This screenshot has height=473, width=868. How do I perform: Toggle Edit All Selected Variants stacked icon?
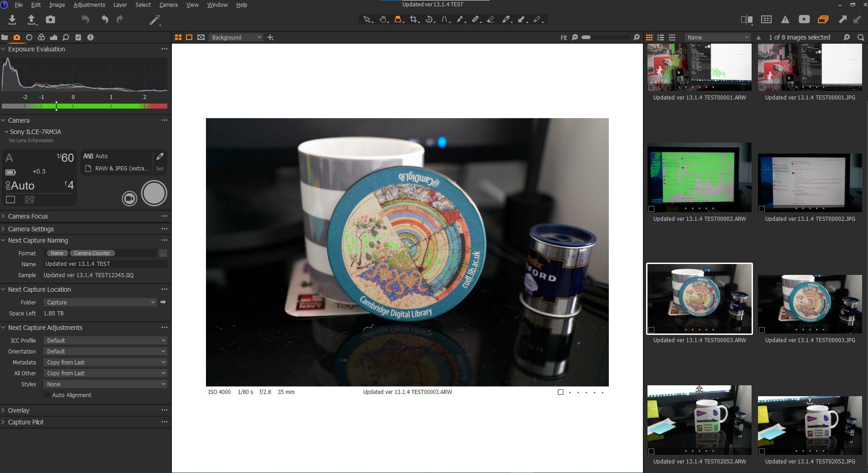coord(823,20)
